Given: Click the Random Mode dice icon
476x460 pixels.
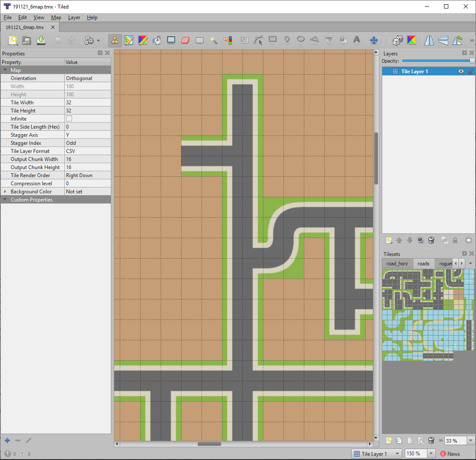Looking at the screenshot, I should (x=397, y=40).
